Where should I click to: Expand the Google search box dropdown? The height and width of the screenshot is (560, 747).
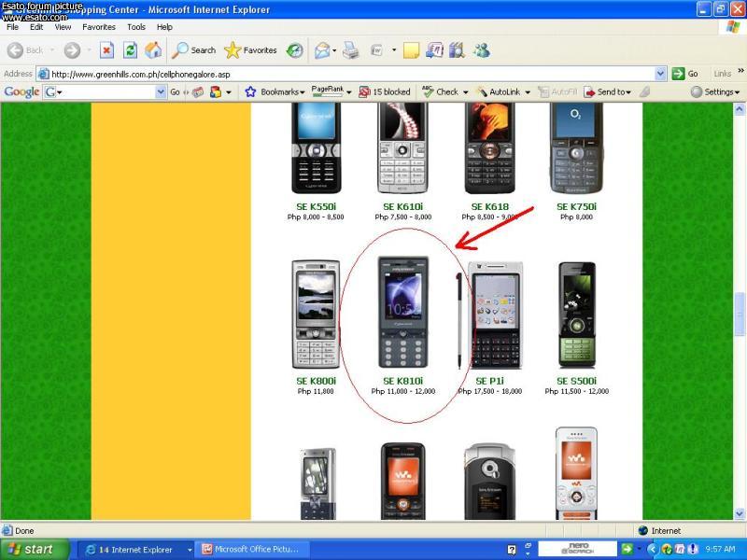(x=161, y=91)
